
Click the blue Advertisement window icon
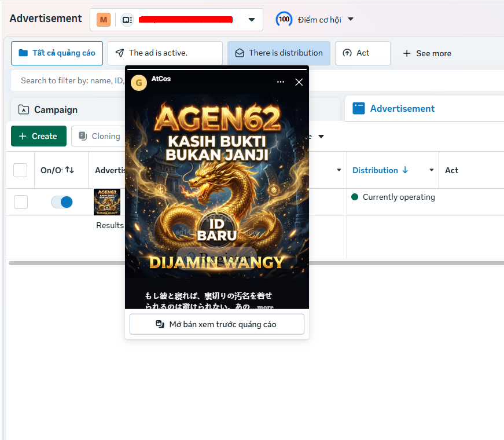(359, 108)
